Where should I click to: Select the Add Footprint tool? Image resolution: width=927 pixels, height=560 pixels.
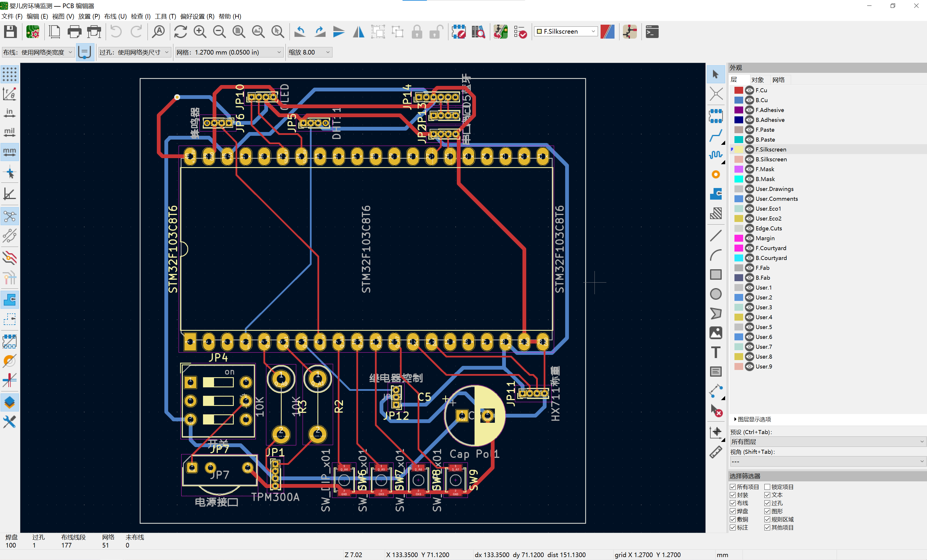(x=716, y=116)
